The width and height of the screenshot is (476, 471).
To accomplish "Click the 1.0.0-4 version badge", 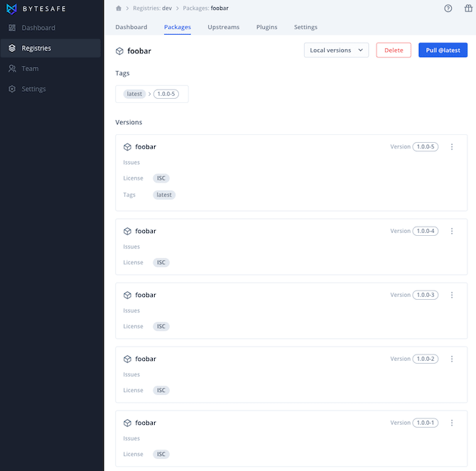I will pos(426,232).
